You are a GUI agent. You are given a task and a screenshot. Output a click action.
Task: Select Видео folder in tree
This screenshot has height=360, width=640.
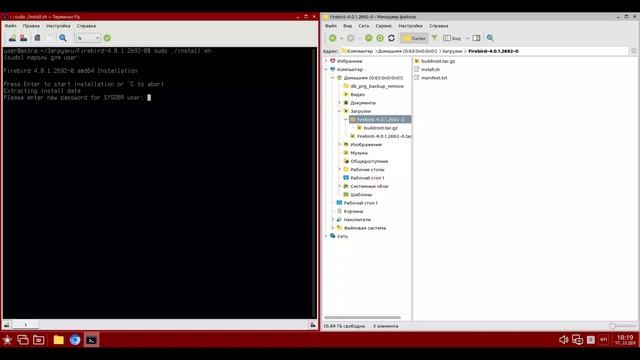[x=354, y=94]
